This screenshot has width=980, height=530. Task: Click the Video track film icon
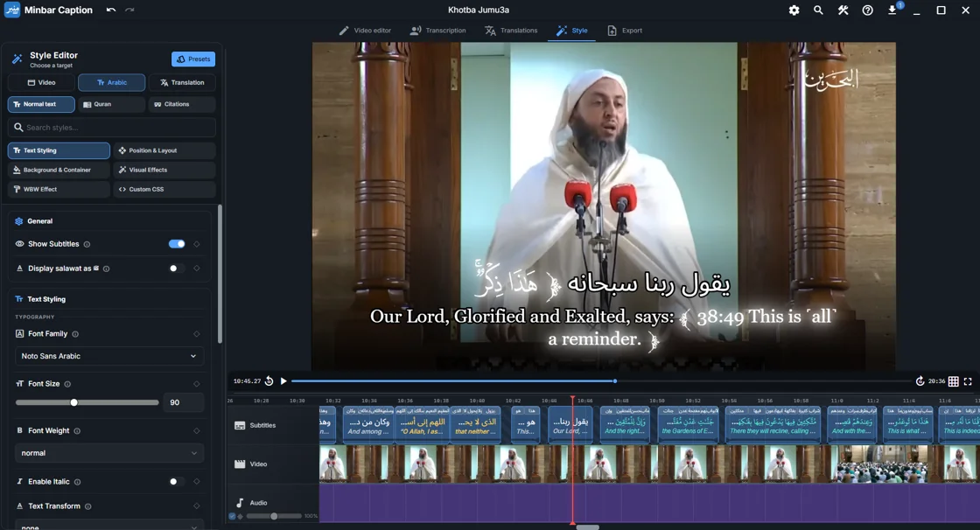click(x=240, y=464)
